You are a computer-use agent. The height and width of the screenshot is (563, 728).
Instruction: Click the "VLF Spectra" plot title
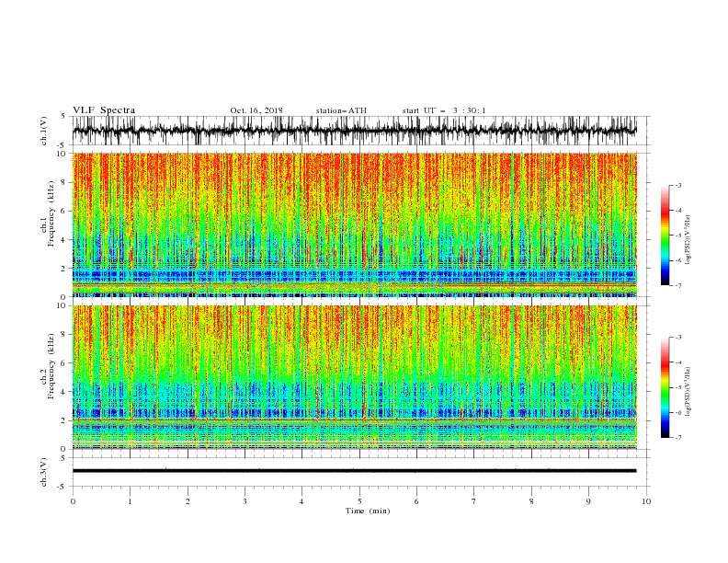coord(104,110)
